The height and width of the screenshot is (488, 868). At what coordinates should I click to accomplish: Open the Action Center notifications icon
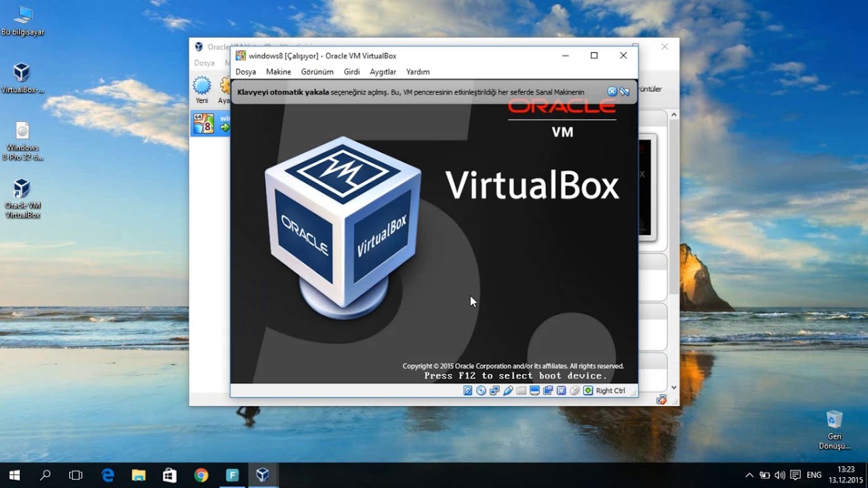pos(796,475)
